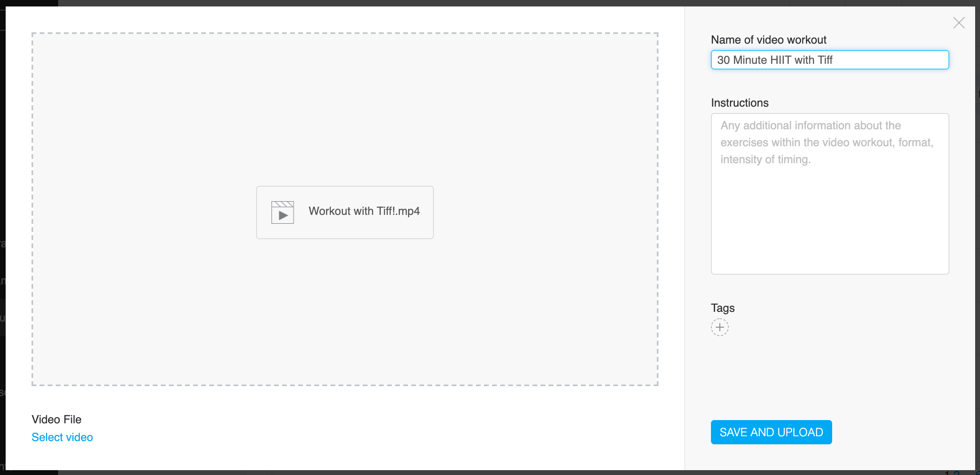Click the clapperboard play icon on the video file

click(283, 212)
